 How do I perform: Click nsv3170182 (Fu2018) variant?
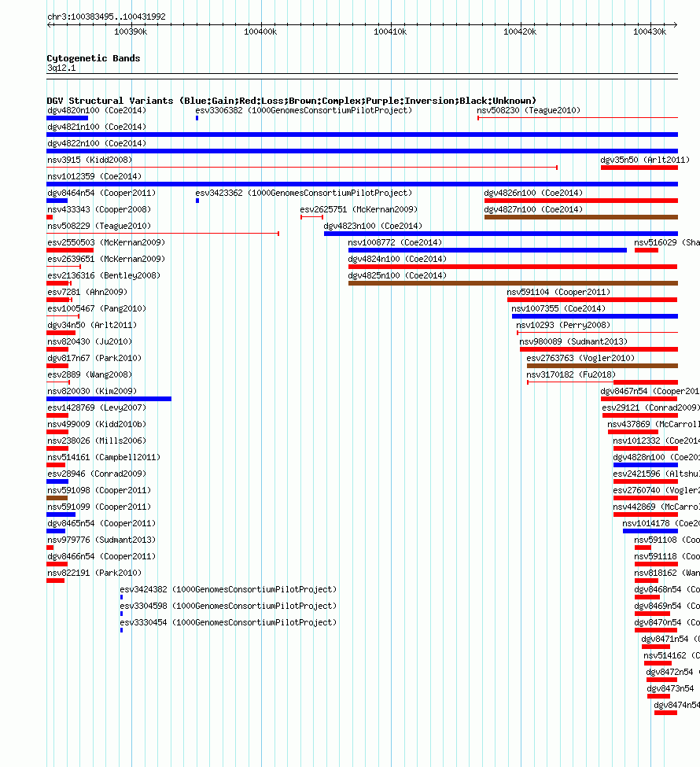[x=571, y=374]
